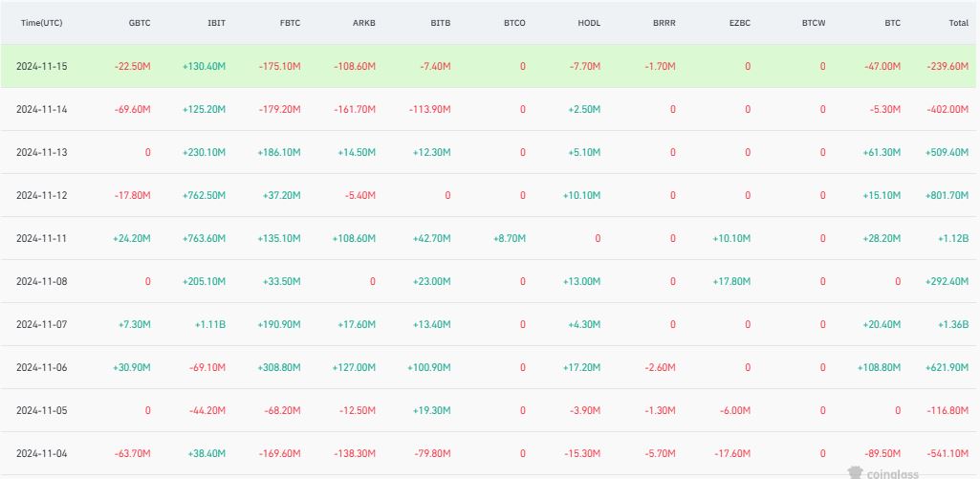Select the +762.50M IBIT value
Viewport: 980px width, 479px height.
pos(204,195)
